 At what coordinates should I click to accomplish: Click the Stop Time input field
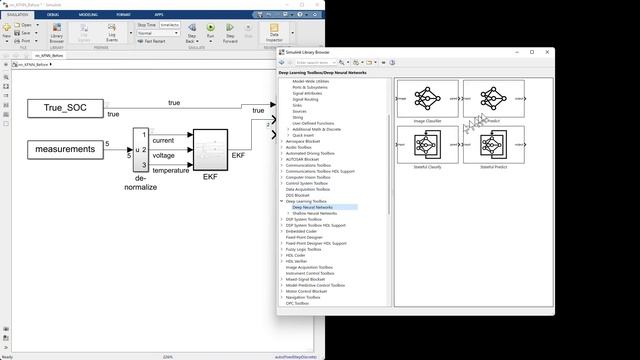[169, 25]
